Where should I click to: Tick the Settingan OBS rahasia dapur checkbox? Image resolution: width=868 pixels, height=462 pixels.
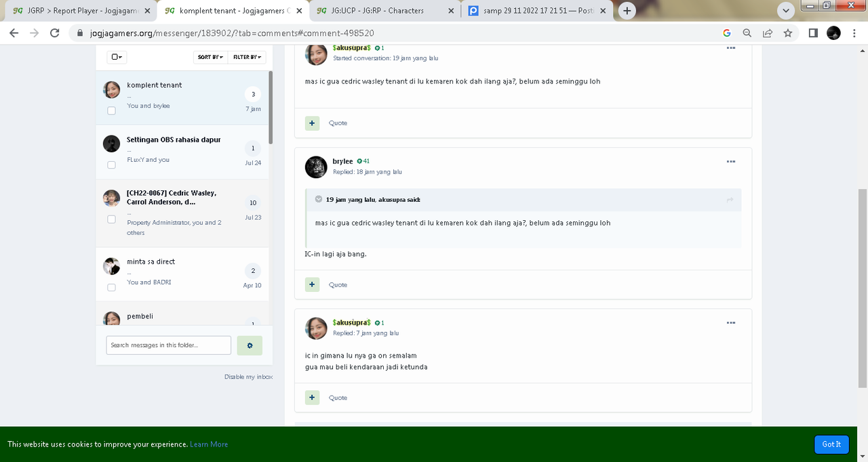point(111,165)
